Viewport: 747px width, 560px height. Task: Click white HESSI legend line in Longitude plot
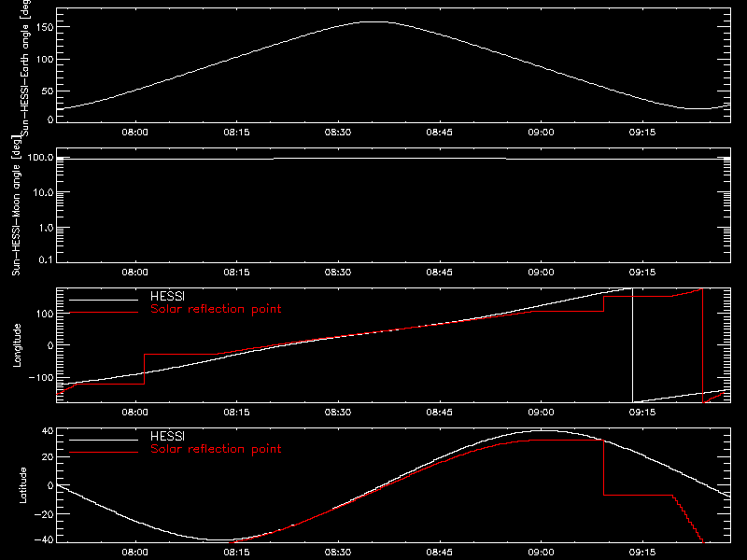104,300
